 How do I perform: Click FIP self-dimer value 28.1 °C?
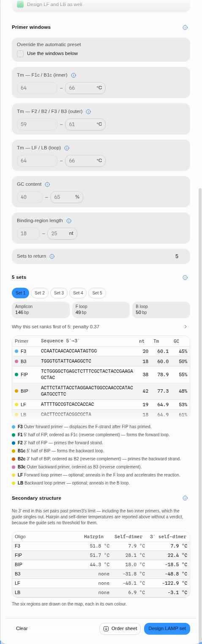(135, 555)
